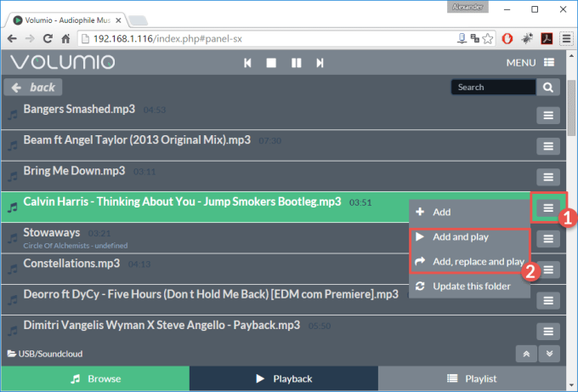This screenshot has height=392, width=578.
Task: Open options menu for Constellations.mp3
Action: click(x=548, y=270)
